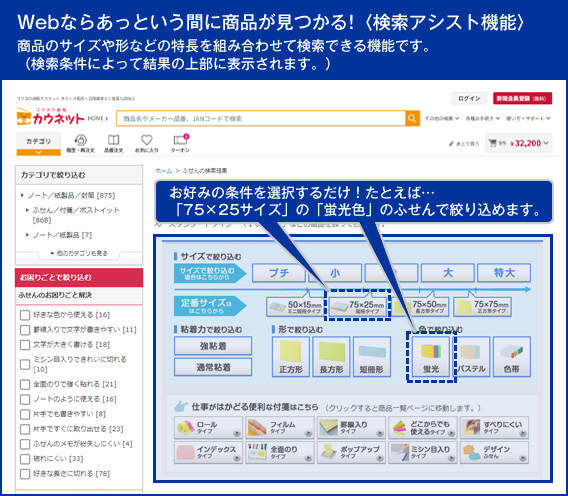Viewport: 568px width, 496px height.
Task: Open the 履歴・再注文 history icon
Action: [80, 143]
